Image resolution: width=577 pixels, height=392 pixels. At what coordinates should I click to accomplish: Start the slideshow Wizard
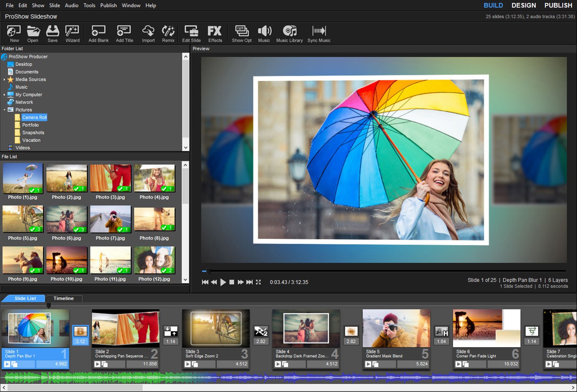coord(72,33)
